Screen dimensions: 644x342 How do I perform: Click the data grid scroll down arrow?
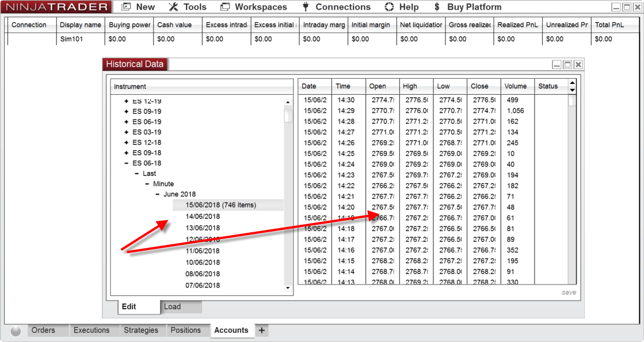572,90
